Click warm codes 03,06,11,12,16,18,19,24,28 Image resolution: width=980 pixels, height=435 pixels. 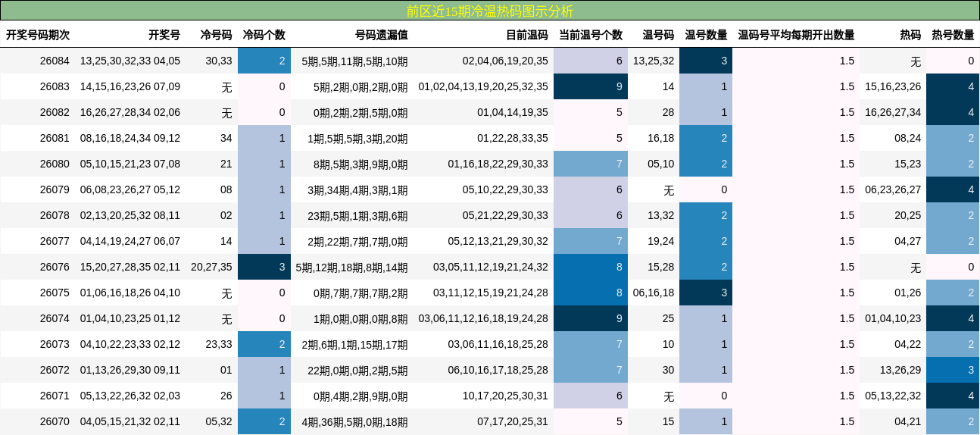[x=483, y=318]
